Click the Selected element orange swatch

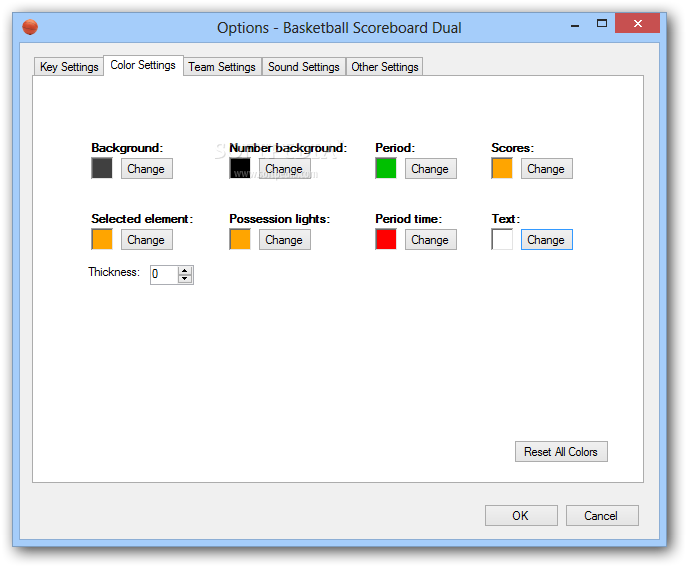pyautogui.click(x=102, y=239)
